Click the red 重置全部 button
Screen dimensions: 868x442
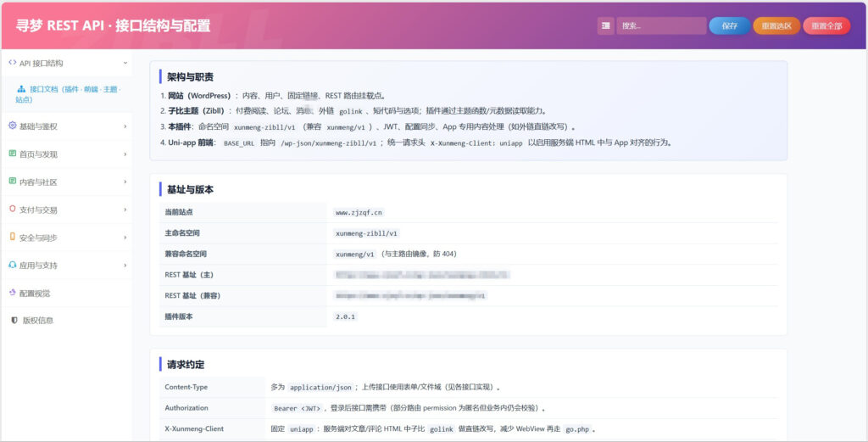point(826,25)
